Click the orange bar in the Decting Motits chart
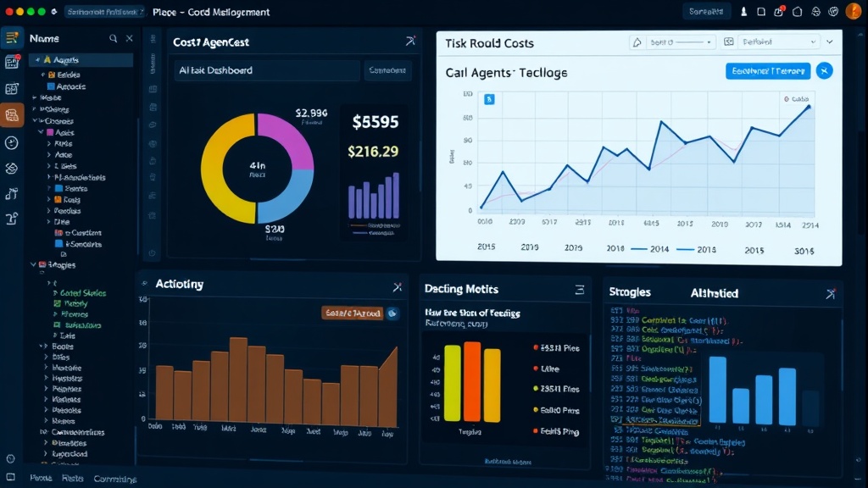868x488 pixels. 472,381
